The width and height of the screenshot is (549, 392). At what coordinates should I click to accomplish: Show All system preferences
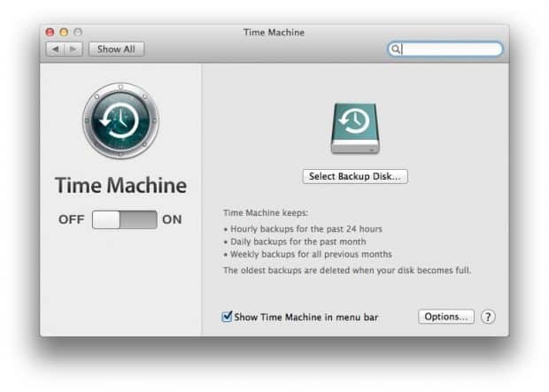click(116, 49)
